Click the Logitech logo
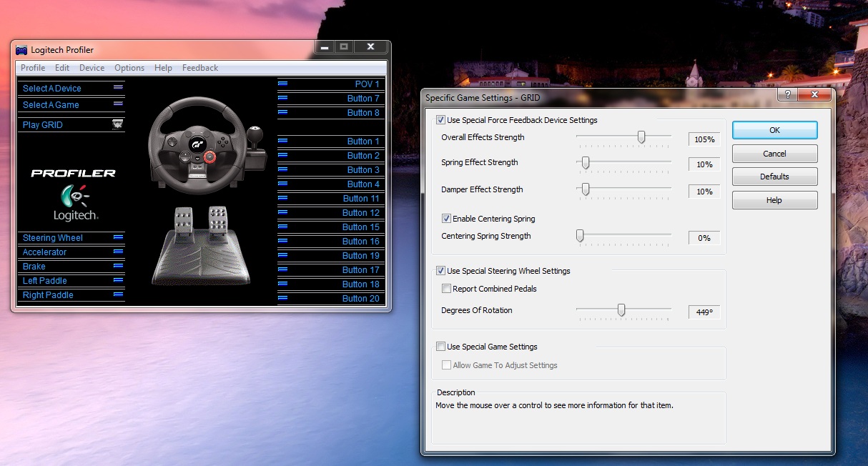The height and width of the screenshot is (466, 868). point(75,204)
